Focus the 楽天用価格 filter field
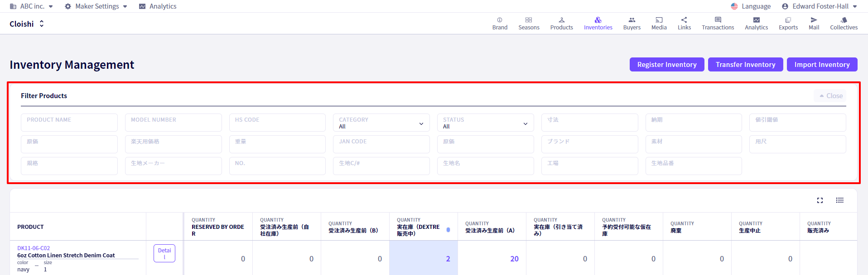Screen dimensions: 868x275 (173, 144)
